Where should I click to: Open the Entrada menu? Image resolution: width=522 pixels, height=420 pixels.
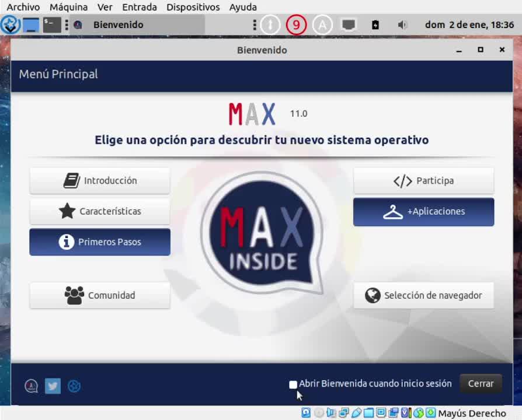point(140,7)
